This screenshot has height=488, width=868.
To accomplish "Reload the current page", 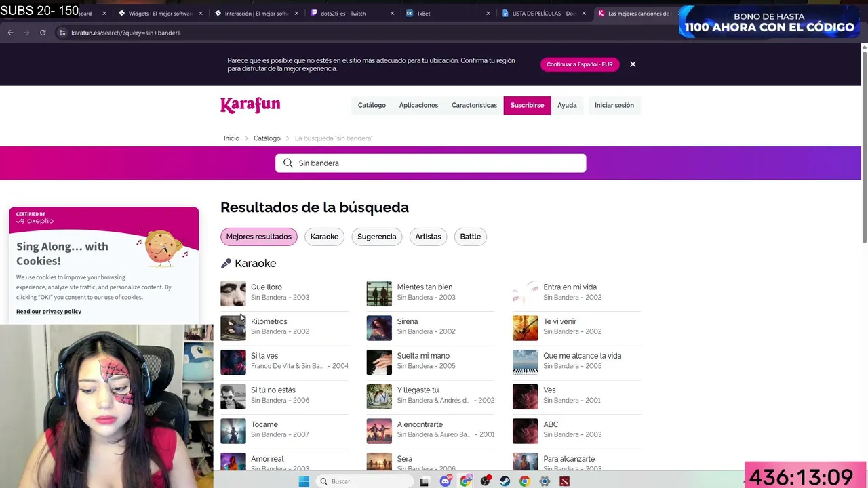I will coord(43,33).
